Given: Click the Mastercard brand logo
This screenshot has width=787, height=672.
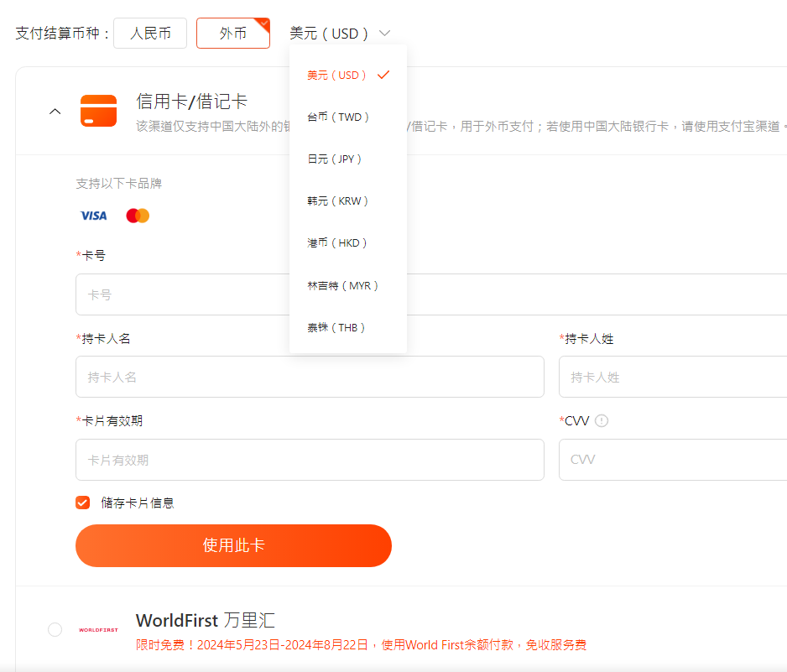Looking at the screenshot, I should [138, 216].
